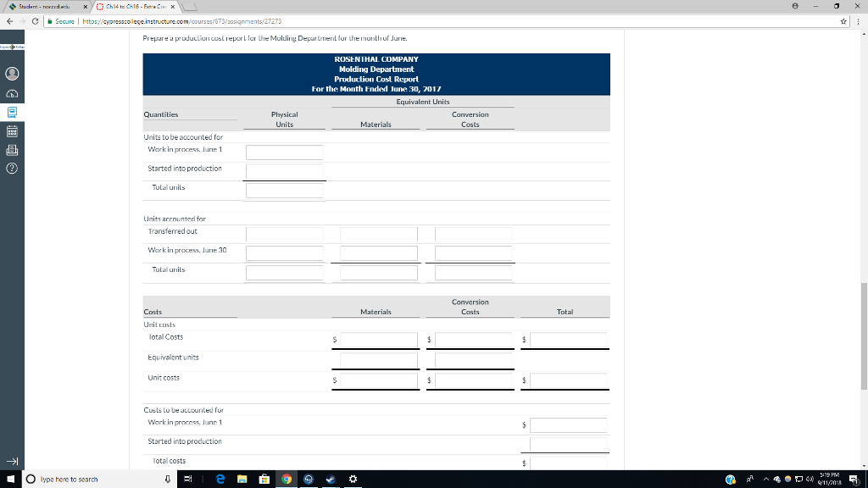Open the Action Center notification icon
This screenshot has width=868, height=488.
(x=854, y=480)
